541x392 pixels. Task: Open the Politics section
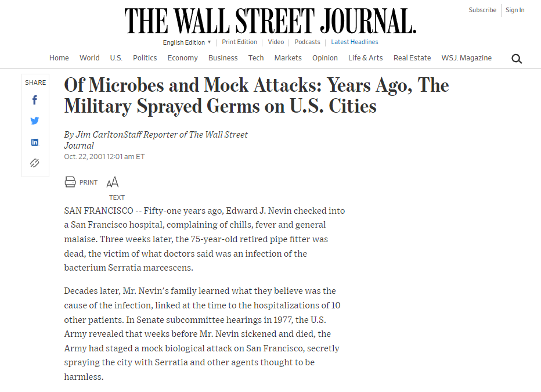click(x=145, y=58)
